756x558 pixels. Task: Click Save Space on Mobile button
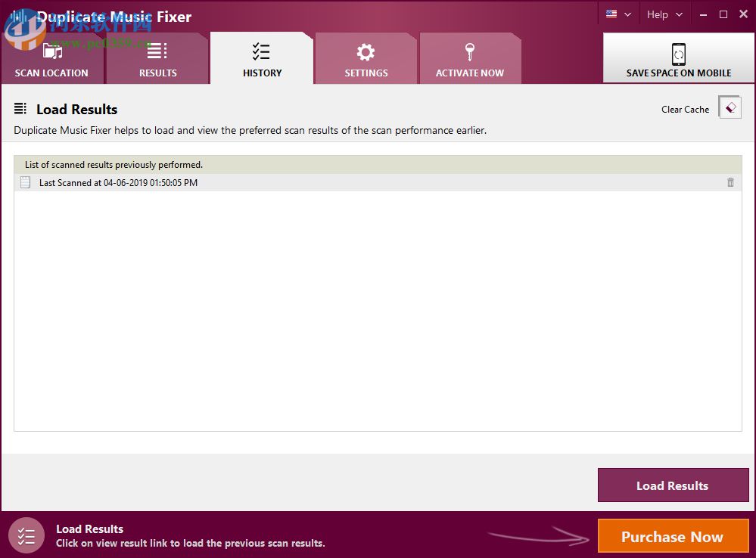(678, 58)
